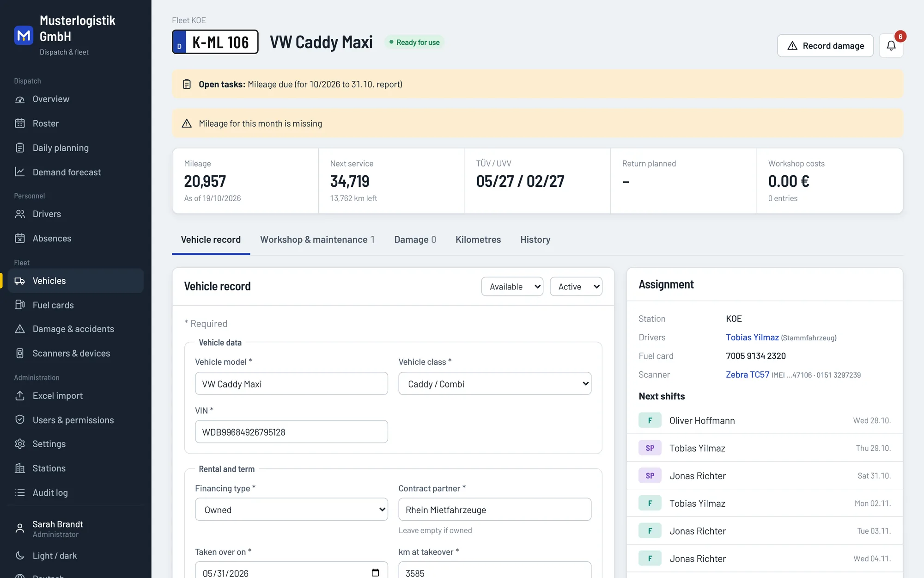
Task: Click the Scanners & devices icon
Action: click(x=20, y=353)
